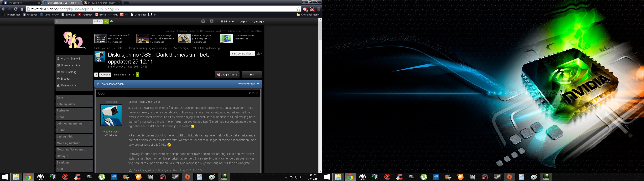Click the Følg denne tråden button
The image size is (644, 181).
point(242,54)
